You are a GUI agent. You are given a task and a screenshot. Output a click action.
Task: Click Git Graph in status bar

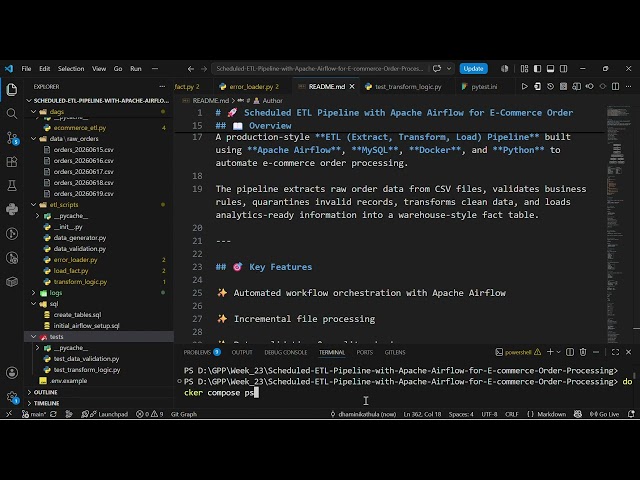point(184,414)
